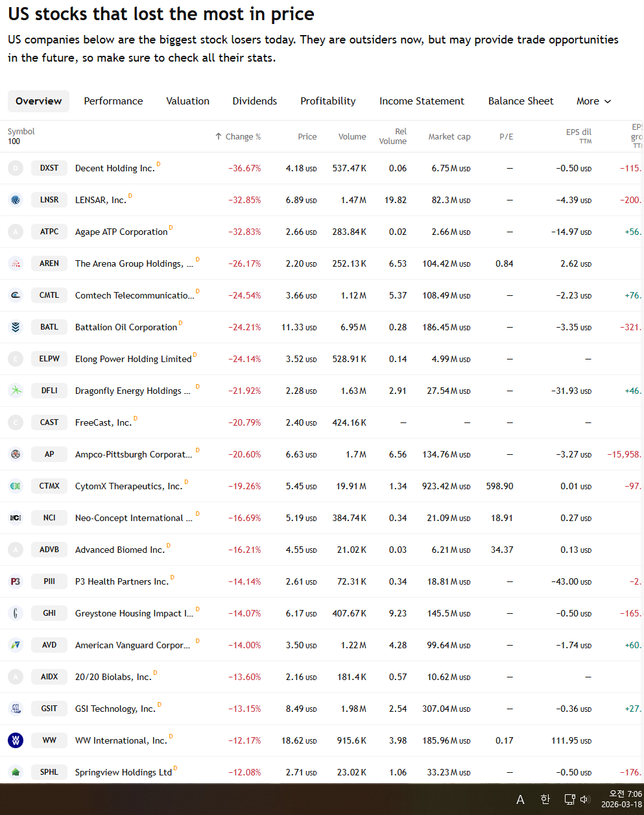This screenshot has width=644, height=815.
Task: Switch to the Dividends tab
Action: click(x=255, y=101)
